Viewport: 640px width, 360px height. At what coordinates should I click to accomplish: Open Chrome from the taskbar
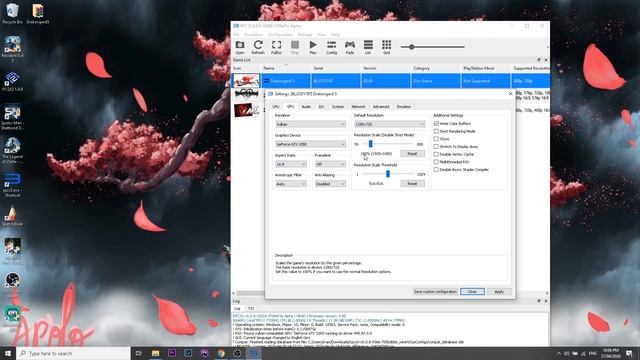tap(220, 353)
